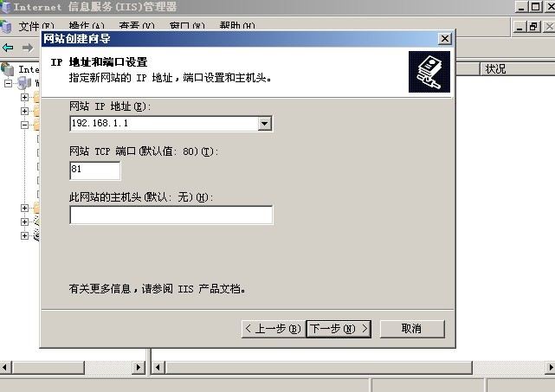Select the local computer node icon in tree
Screen dimensions: 555x392
click(x=24, y=83)
